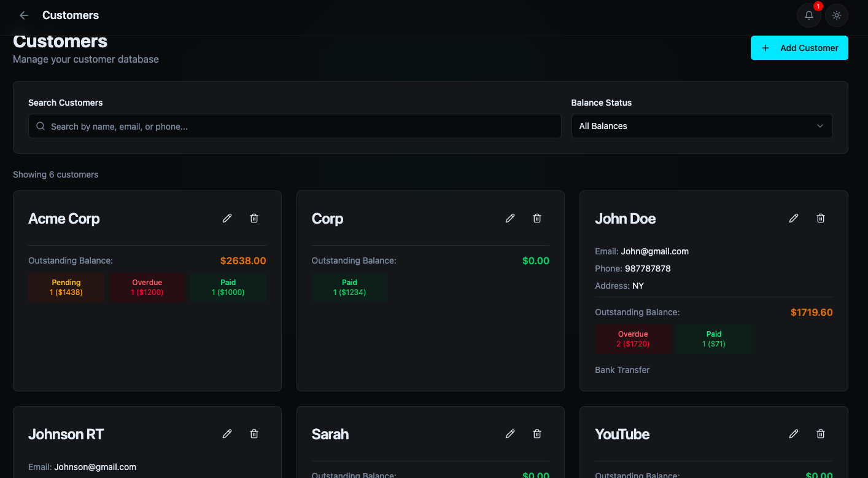Delete the John Doe customer
This screenshot has width=868, height=478.
click(x=821, y=218)
